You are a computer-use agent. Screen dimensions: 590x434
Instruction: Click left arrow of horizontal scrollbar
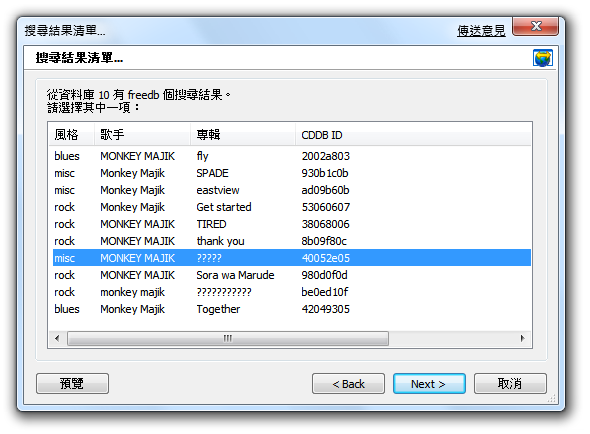tap(57, 338)
